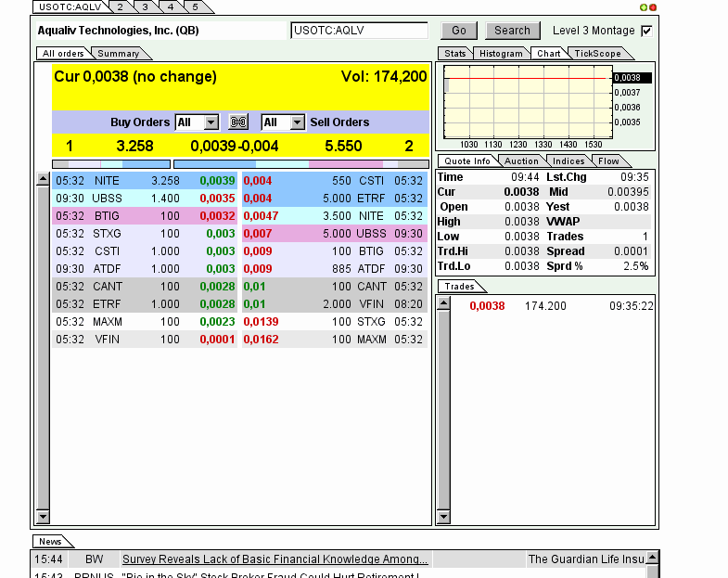The image size is (728, 578).
Task: Open the Flow tab
Action: pyautogui.click(x=608, y=161)
